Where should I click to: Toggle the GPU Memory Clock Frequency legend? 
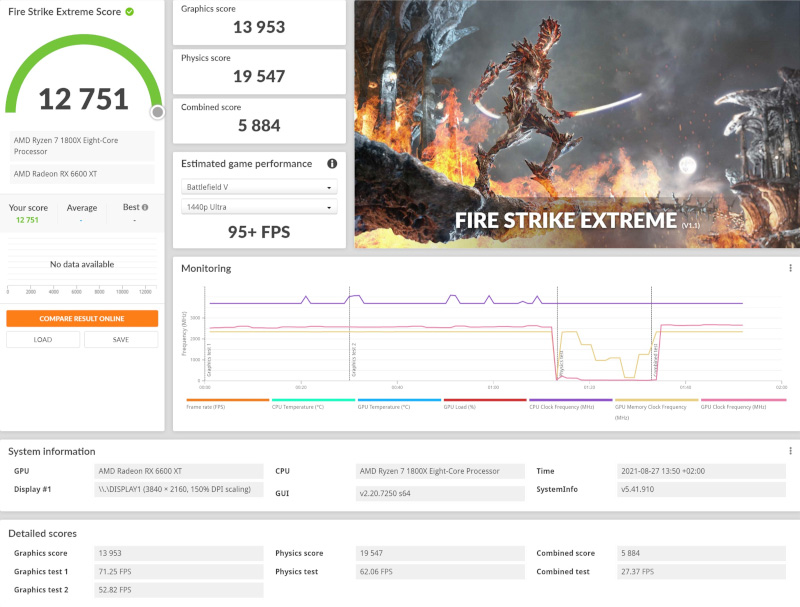(x=657, y=400)
